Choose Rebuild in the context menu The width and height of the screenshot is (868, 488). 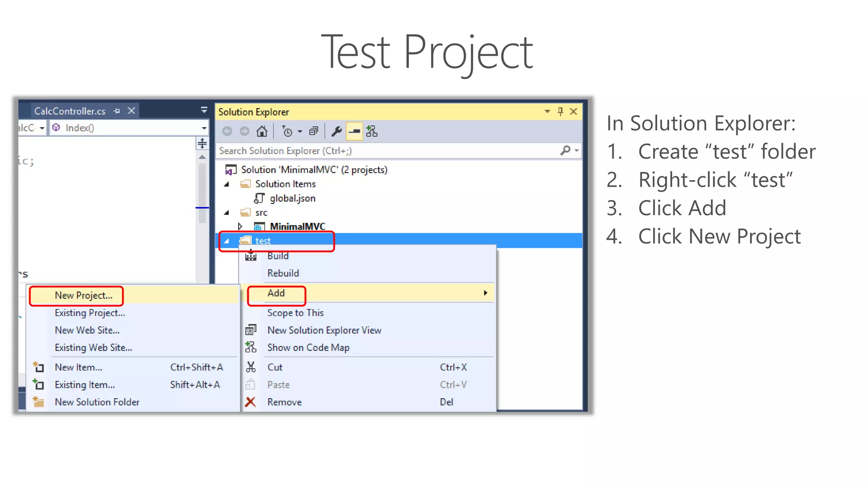click(x=283, y=273)
